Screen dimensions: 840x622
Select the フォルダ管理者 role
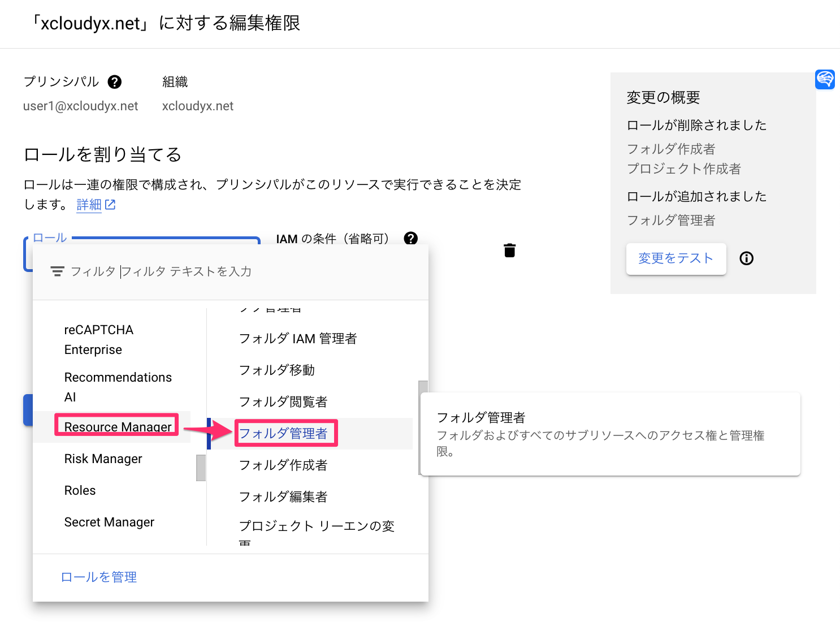285,433
